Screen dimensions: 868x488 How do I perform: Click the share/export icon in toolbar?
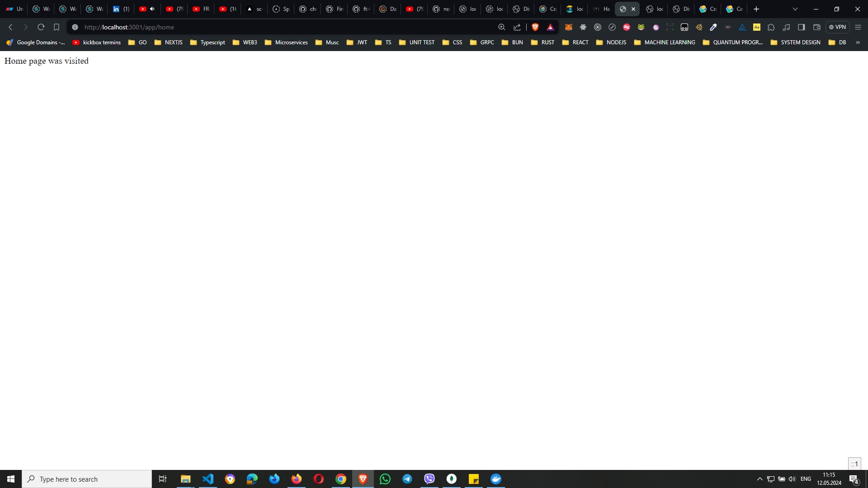517,28
